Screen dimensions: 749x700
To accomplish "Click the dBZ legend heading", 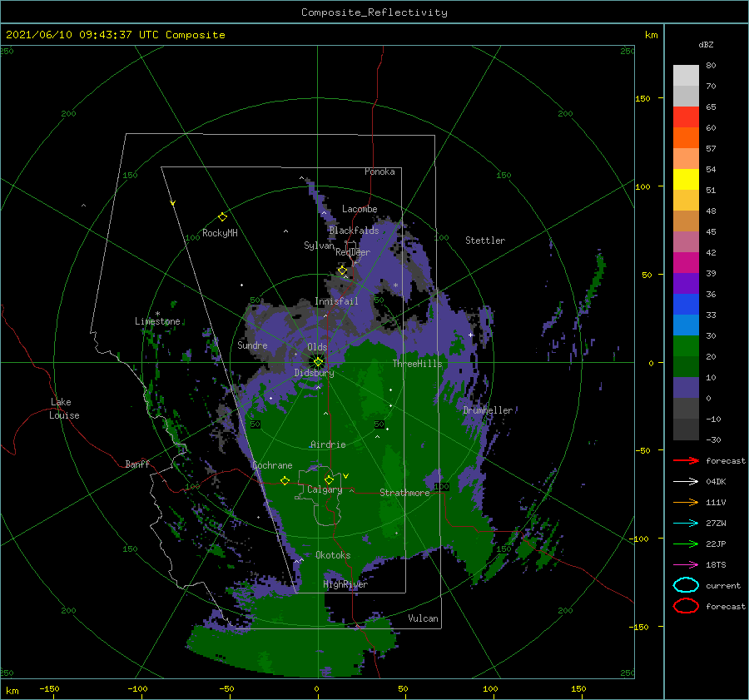I will tap(706, 44).
